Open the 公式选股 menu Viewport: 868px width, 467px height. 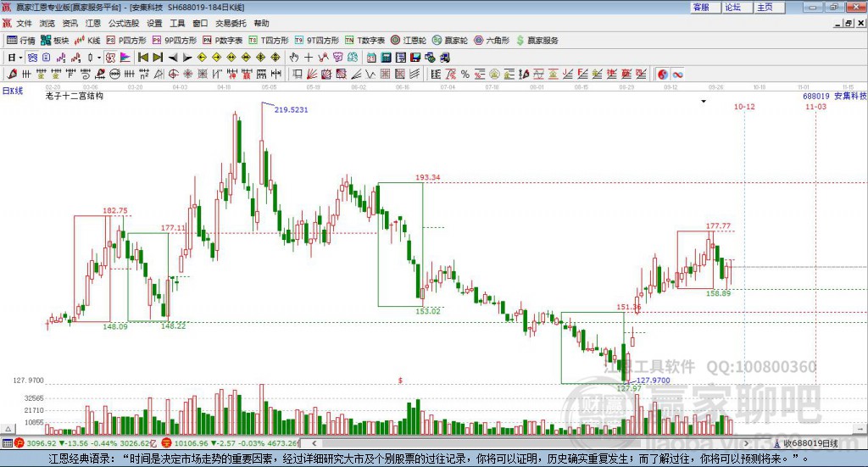[124, 23]
